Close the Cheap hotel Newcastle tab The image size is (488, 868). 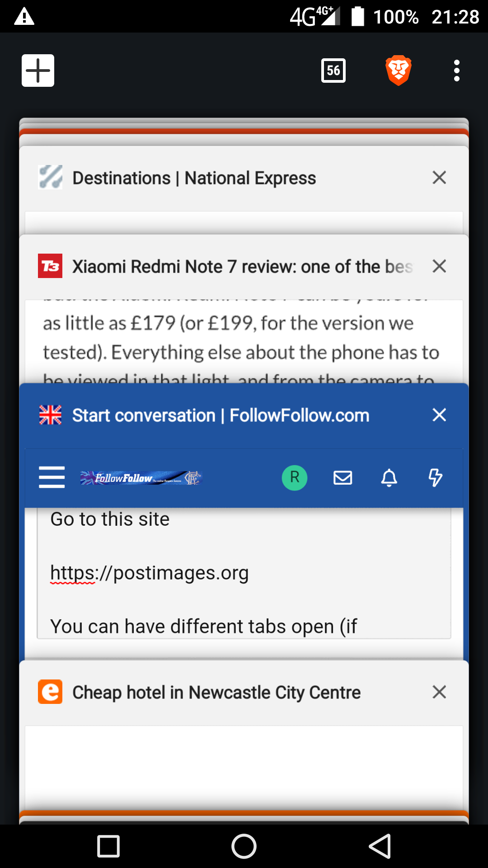pyautogui.click(x=439, y=692)
